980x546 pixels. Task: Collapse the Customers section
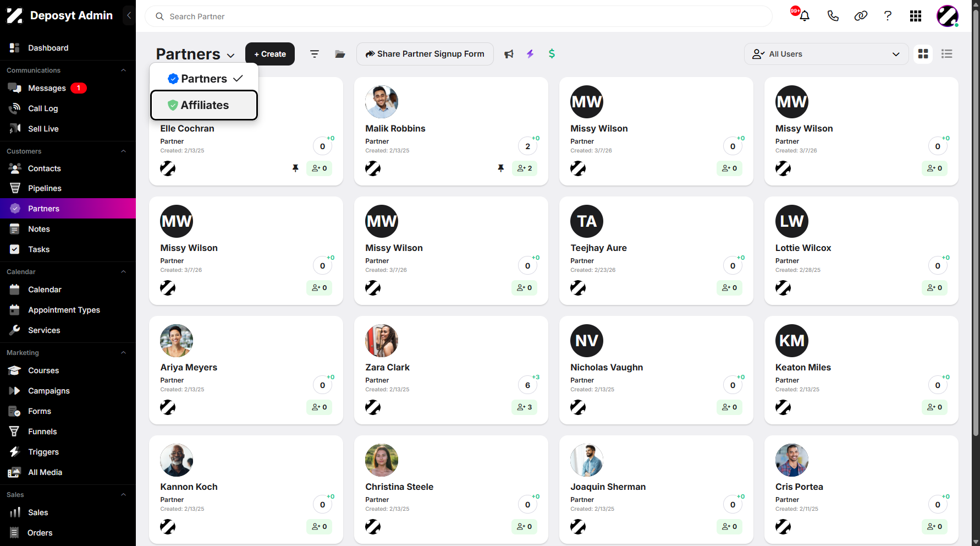(123, 151)
